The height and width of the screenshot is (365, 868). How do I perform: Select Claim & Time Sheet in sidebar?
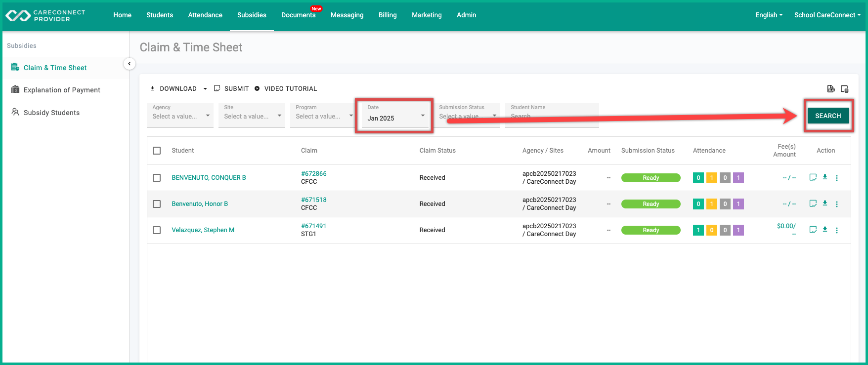click(55, 68)
